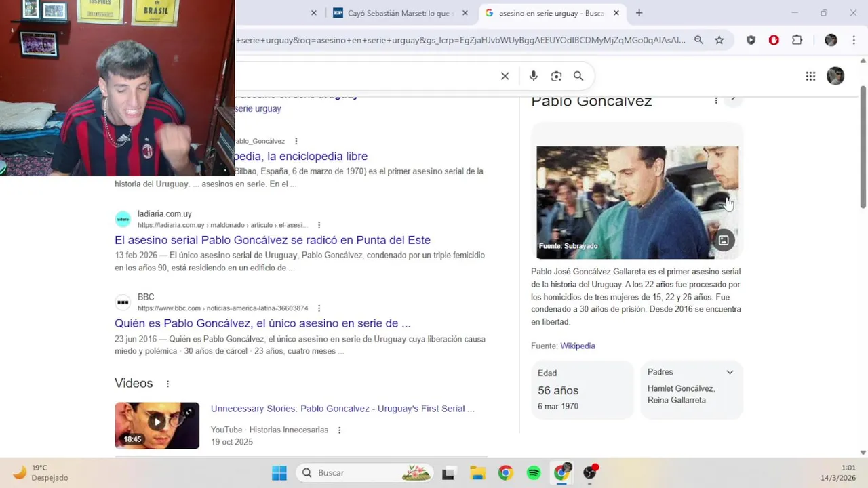The image size is (868, 488).
Task: Clear the Google search box with the X
Action: 505,76
